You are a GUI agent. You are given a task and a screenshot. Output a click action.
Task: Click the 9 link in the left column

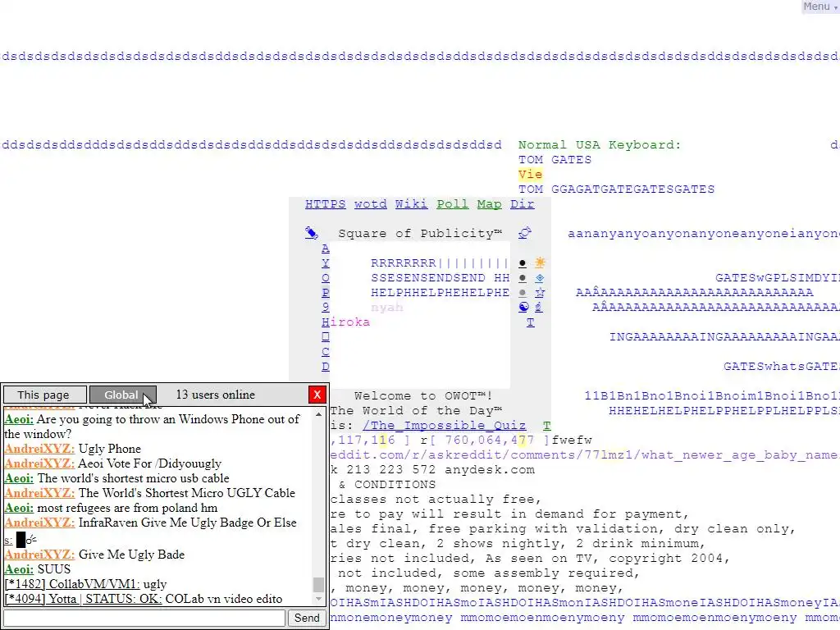[x=325, y=307]
